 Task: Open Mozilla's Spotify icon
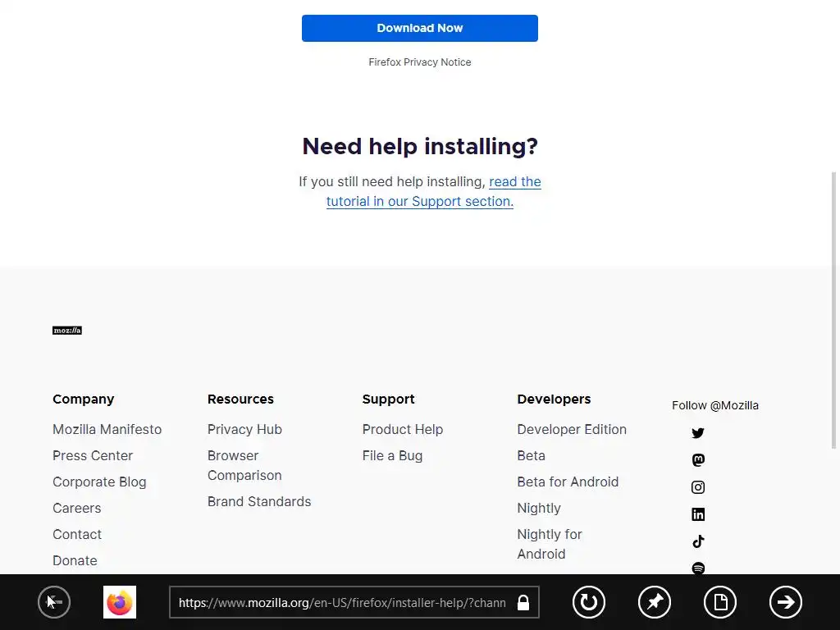698,568
